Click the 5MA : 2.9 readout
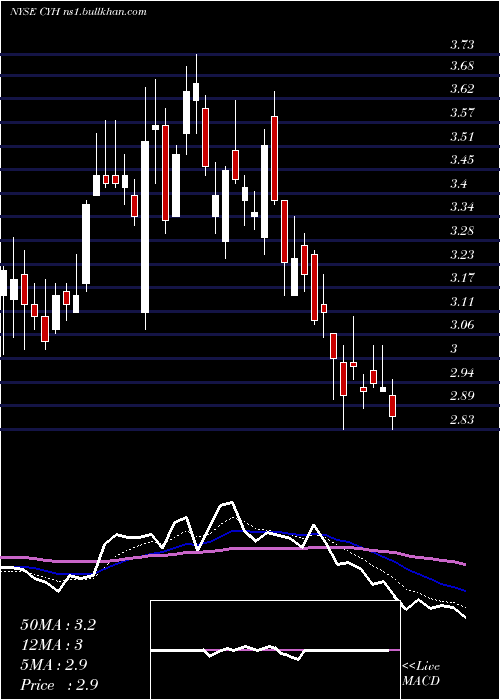Viewport: 500px width, 700px height. click(x=54, y=665)
